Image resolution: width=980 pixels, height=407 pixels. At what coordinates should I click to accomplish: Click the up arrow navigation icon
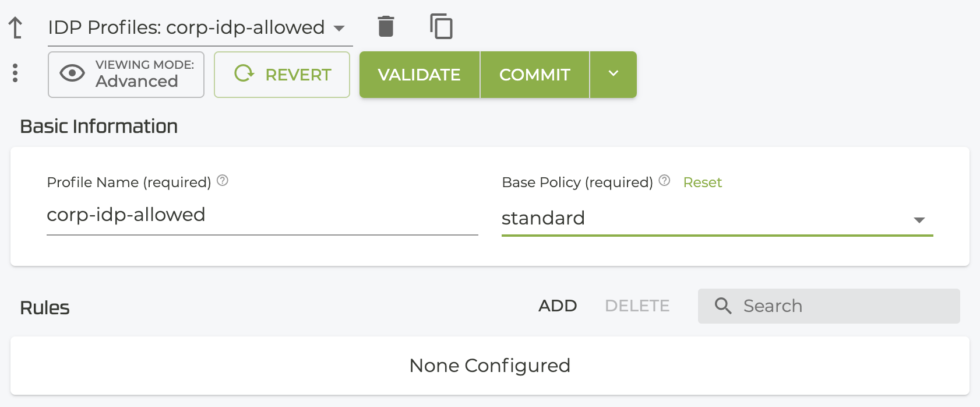point(16,27)
